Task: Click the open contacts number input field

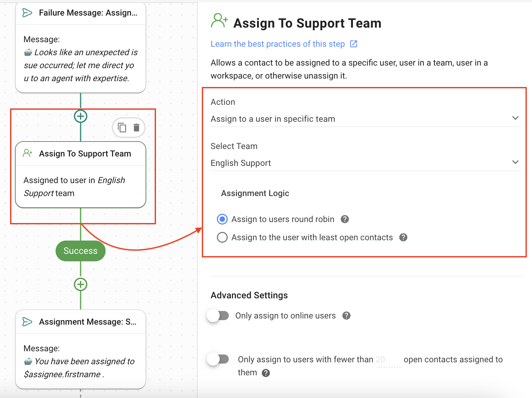Action: click(x=388, y=360)
